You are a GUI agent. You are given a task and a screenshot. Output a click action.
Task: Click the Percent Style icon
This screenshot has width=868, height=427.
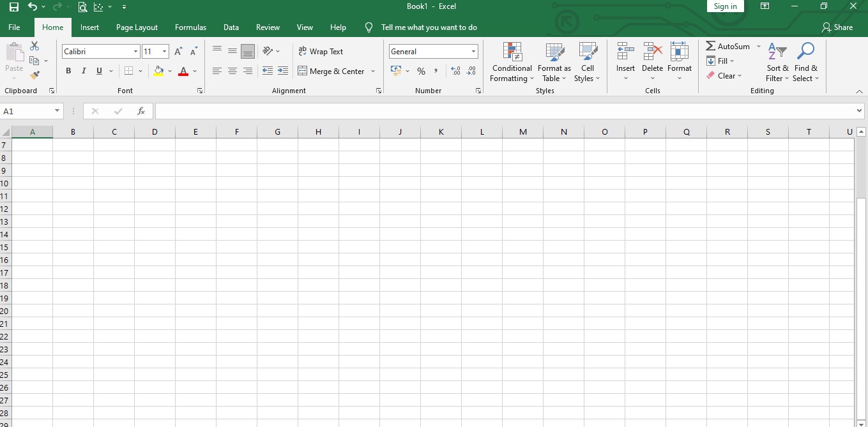point(421,71)
